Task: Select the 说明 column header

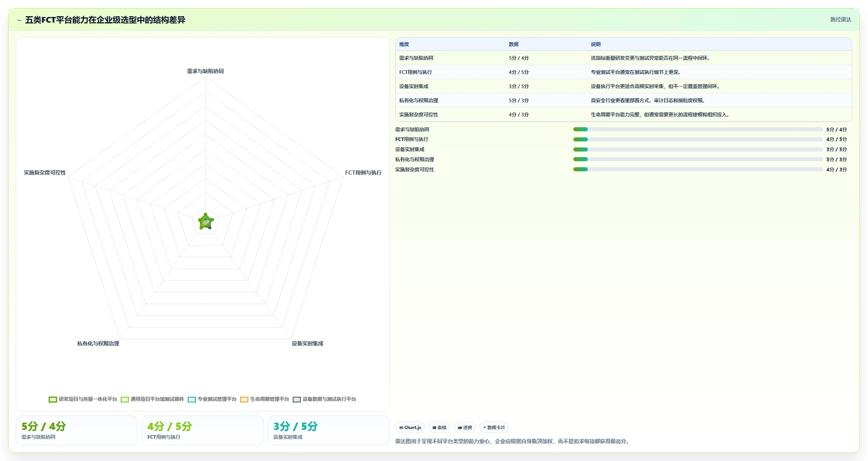Action: tap(596, 44)
